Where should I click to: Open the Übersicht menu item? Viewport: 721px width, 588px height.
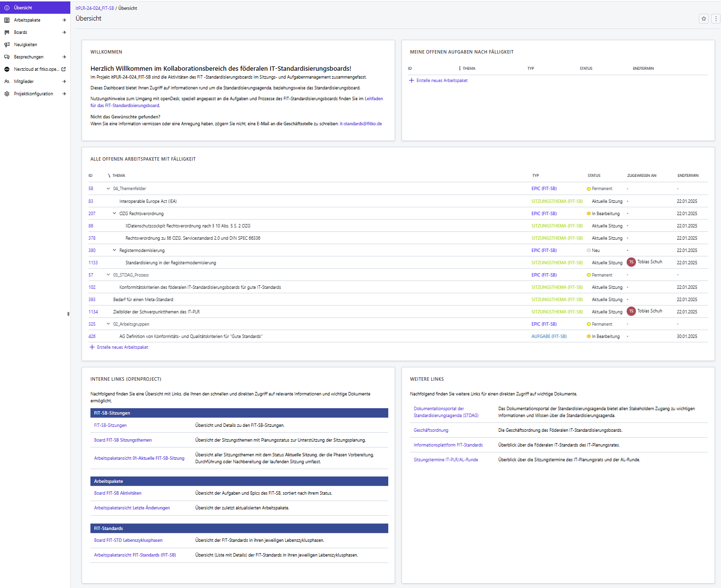pyautogui.click(x=35, y=8)
